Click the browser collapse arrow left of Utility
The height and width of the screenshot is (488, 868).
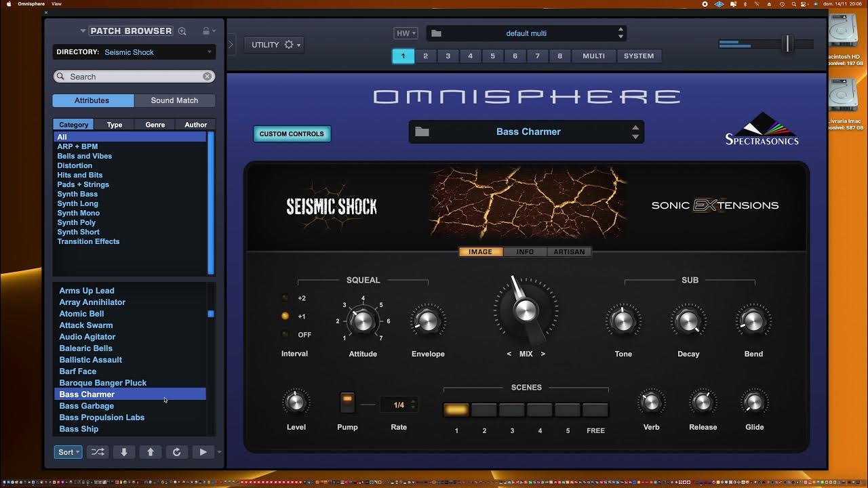[231, 45]
